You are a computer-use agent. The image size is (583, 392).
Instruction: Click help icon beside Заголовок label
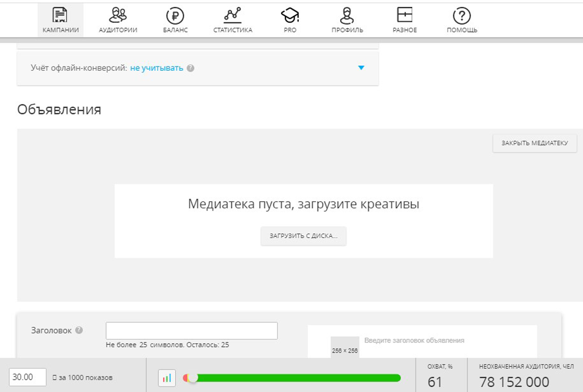[79, 330]
